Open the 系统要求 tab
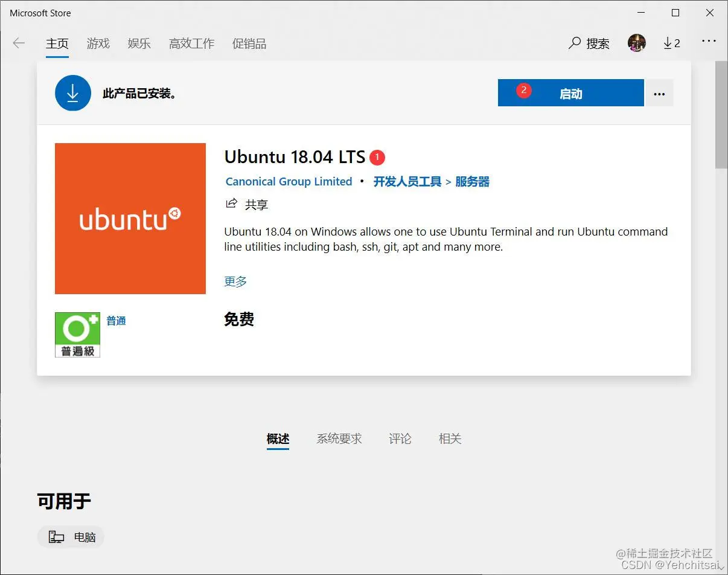 pyautogui.click(x=339, y=438)
